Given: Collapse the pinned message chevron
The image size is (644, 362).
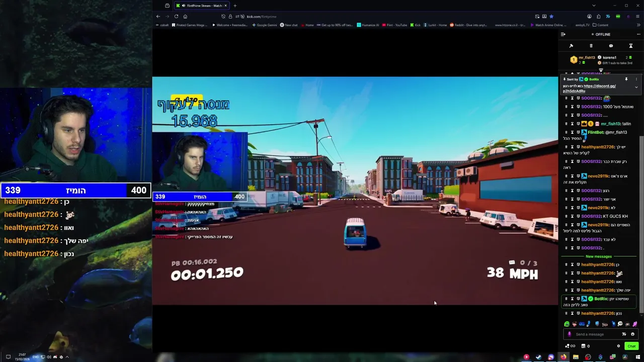Looking at the screenshot, I should coord(636,87).
